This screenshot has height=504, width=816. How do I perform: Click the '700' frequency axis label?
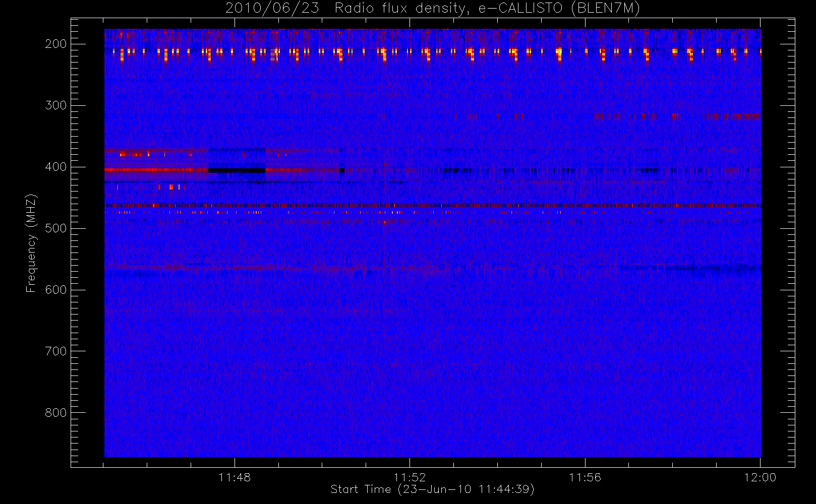pyautogui.click(x=55, y=351)
